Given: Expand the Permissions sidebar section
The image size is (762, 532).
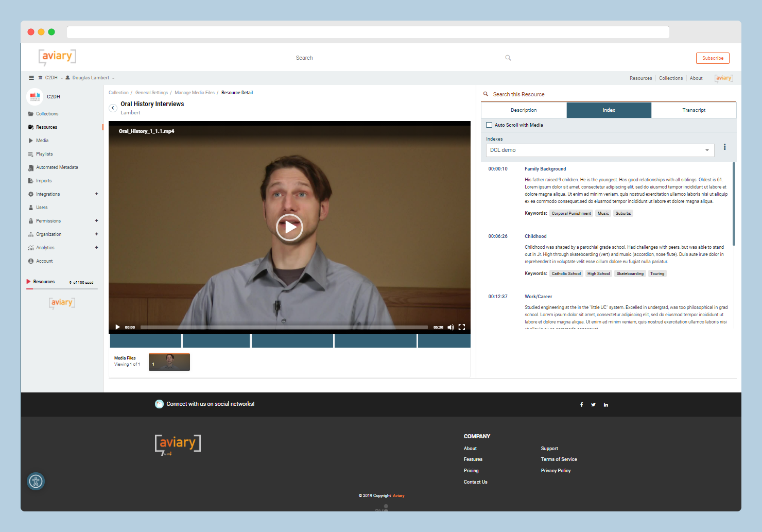Looking at the screenshot, I should [x=96, y=221].
